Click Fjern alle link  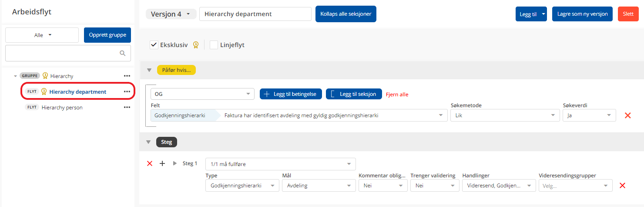tap(397, 94)
